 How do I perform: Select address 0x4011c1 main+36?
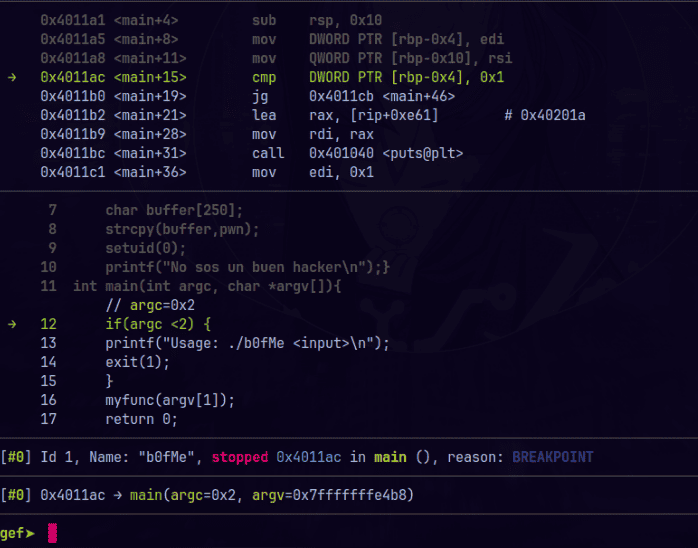[x=113, y=172]
